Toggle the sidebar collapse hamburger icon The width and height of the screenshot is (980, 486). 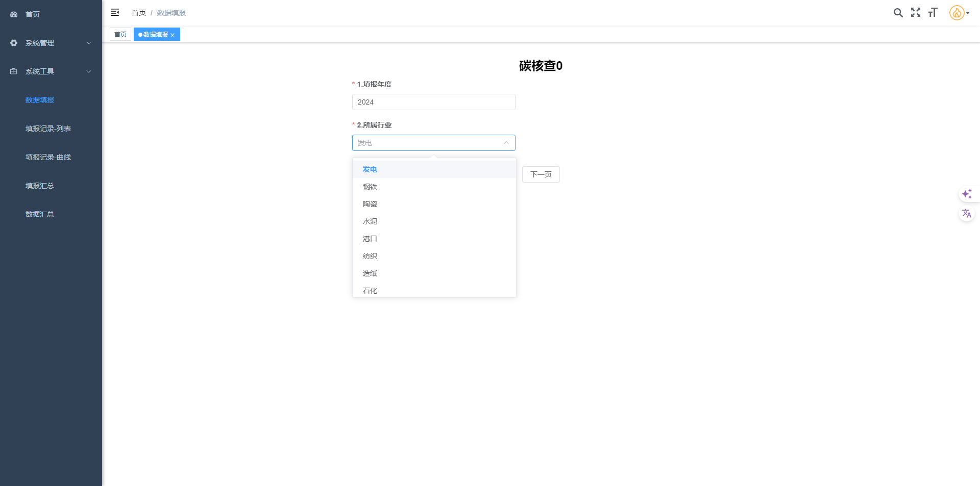coord(115,12)
